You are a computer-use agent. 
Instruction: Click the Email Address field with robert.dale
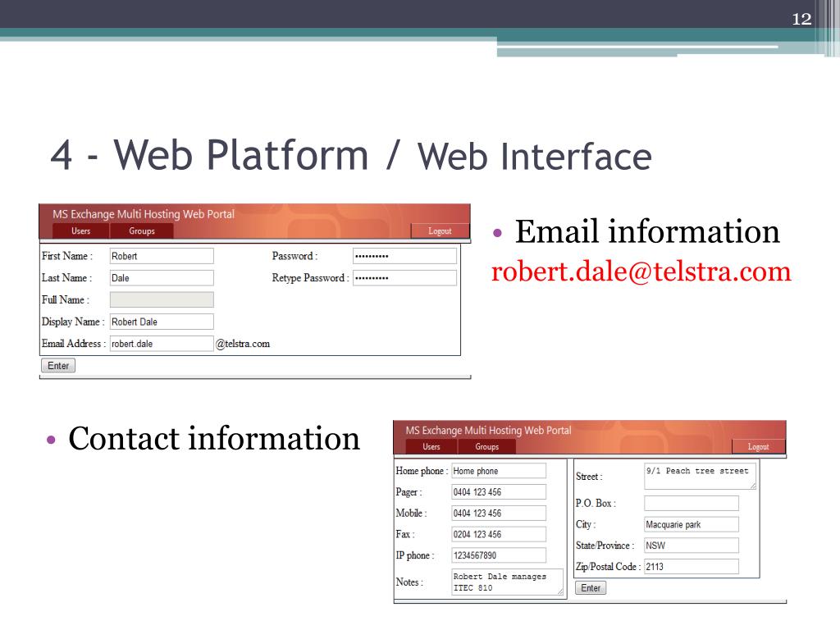click(162, 344)
